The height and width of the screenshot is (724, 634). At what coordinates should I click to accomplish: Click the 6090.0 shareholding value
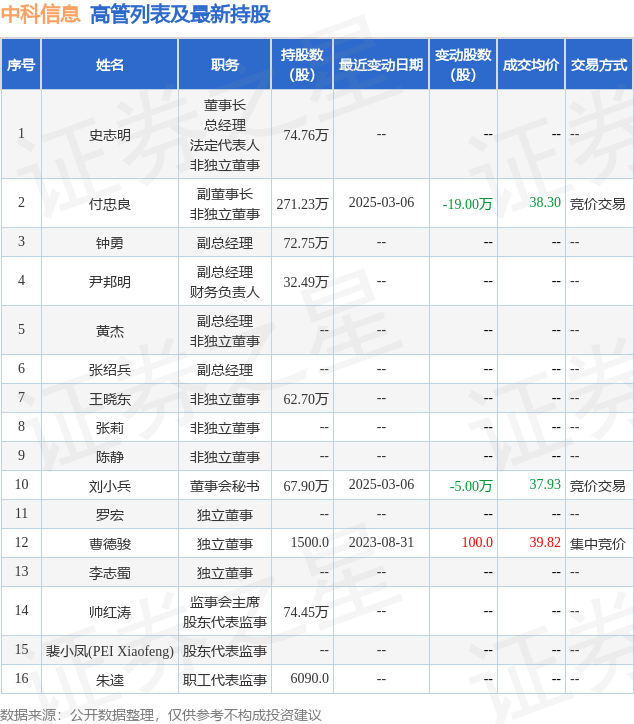[x=310, y=678]
